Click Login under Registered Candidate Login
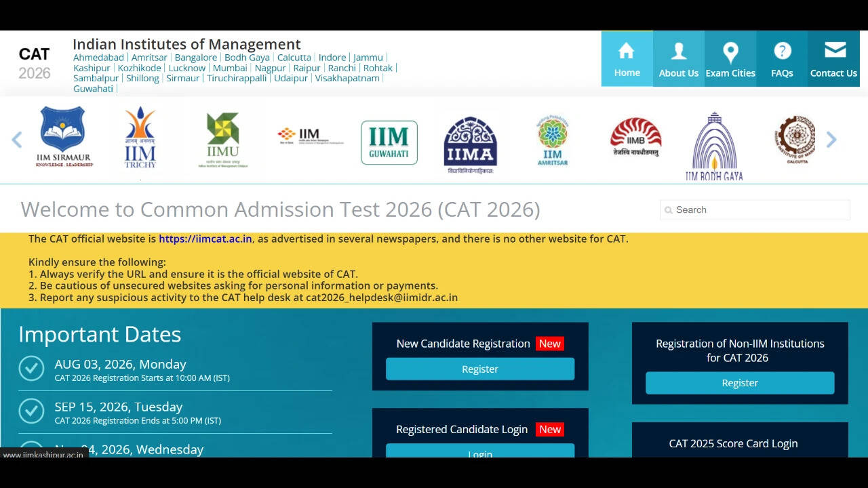Screen dimensions: 868x488 480,450
